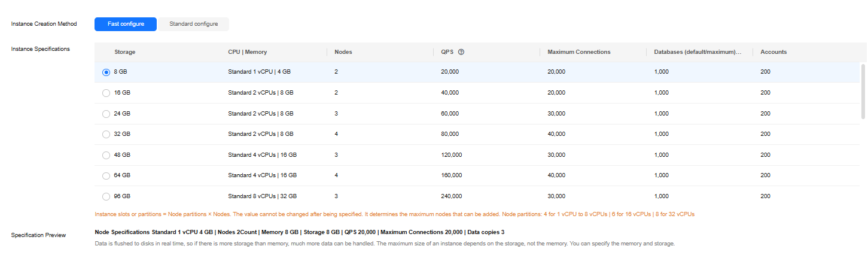The width and height of the screenshot is (868, 258).
Task: Click the 160,000 QPS row cell
Action: click(451, 175)
